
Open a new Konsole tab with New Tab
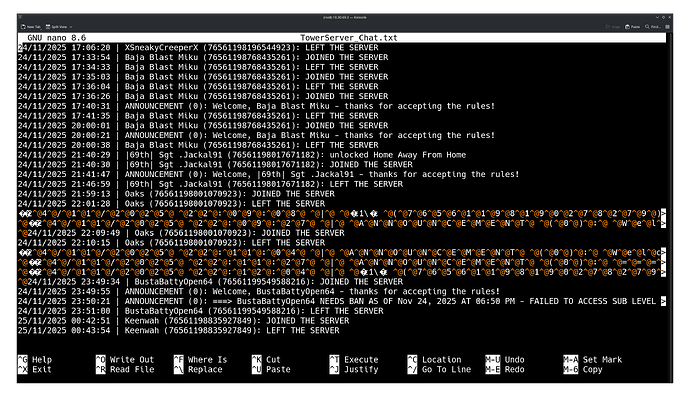(x=31, y=27)
